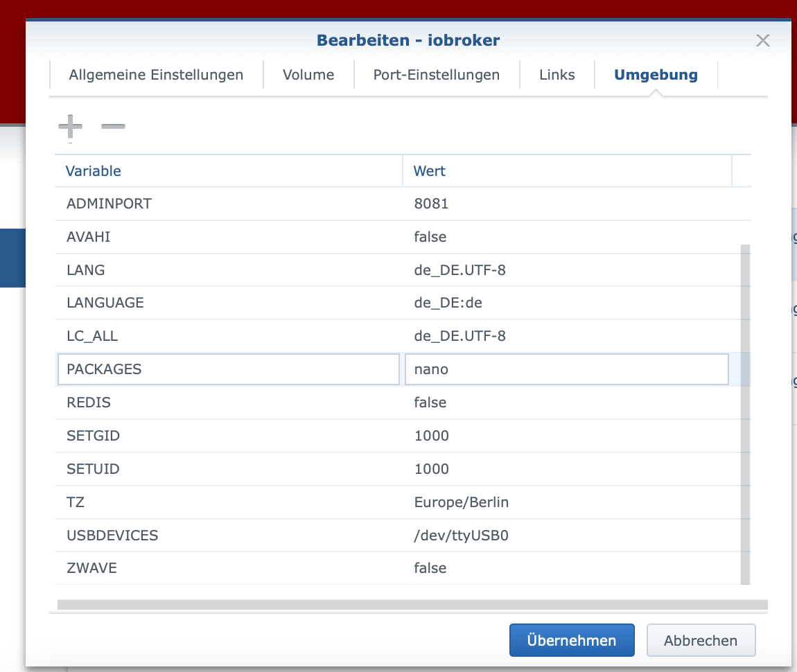Screen dimensions: 797x672
Task: Click the vertical scrollbar of variable list
Action: 745,414
